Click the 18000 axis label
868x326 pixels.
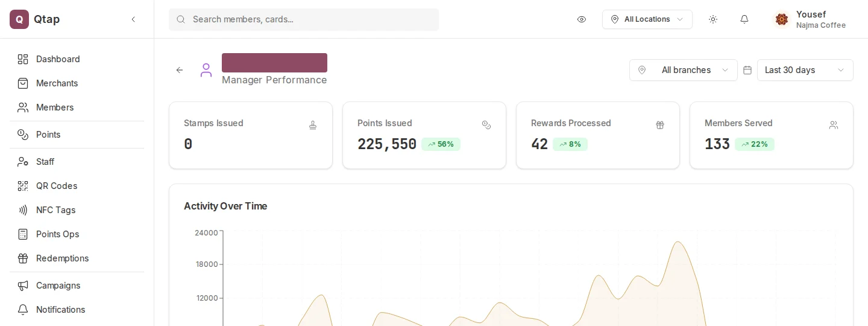tap(206, 264)
